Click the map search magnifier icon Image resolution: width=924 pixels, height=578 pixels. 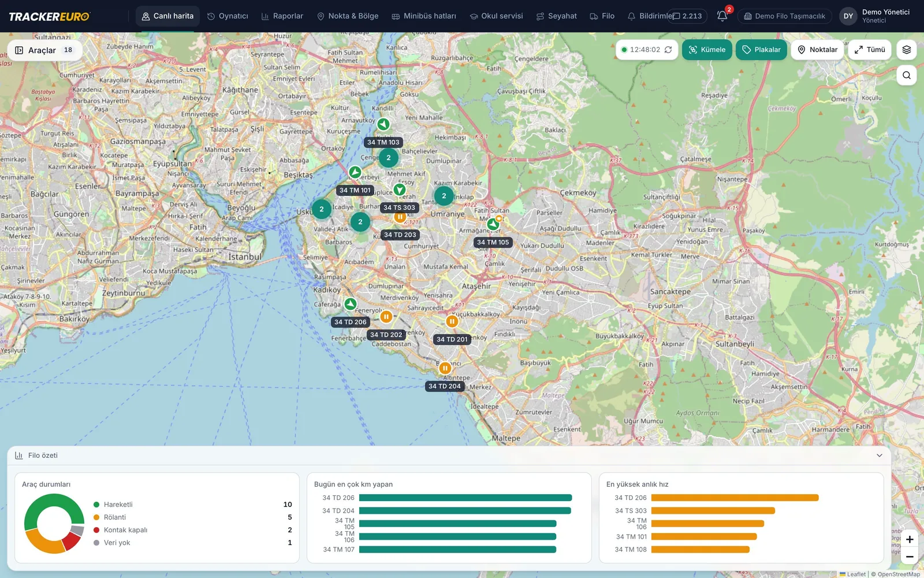tap(907, 75)
